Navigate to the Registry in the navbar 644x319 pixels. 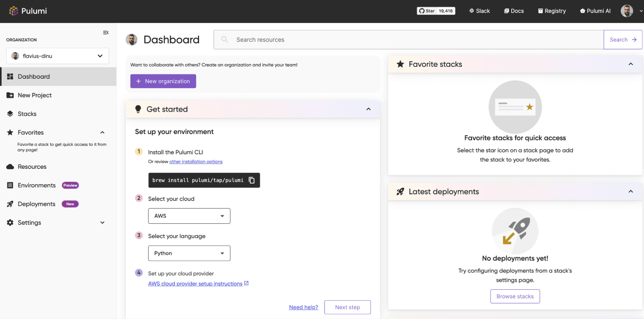[552, 11]
